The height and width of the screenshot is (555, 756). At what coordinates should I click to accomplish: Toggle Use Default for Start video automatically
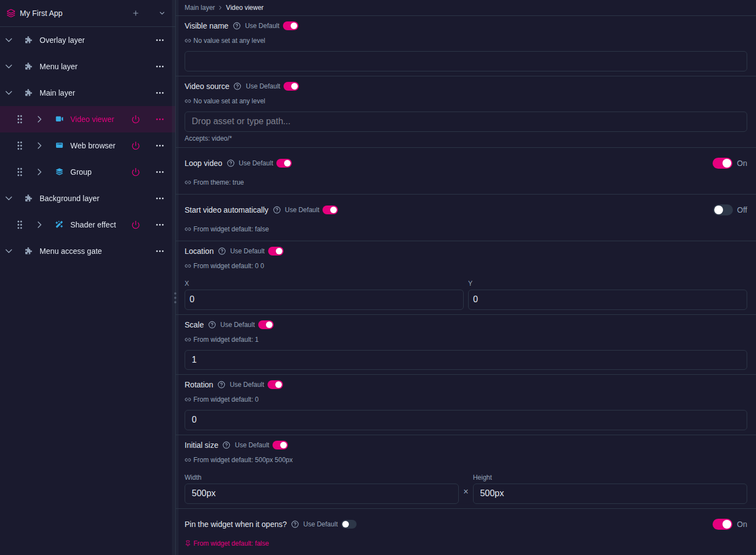pos(330,210)
